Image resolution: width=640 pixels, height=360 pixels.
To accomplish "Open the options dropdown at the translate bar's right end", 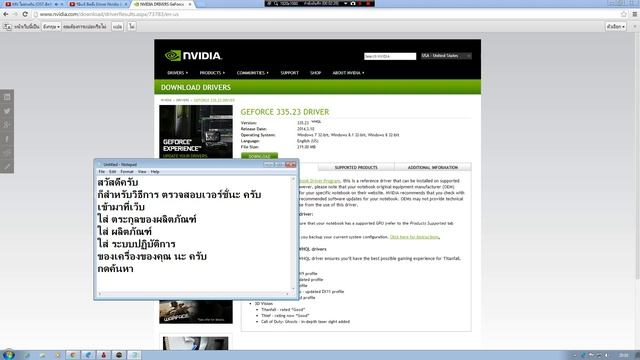I will [x=616, y=27].
